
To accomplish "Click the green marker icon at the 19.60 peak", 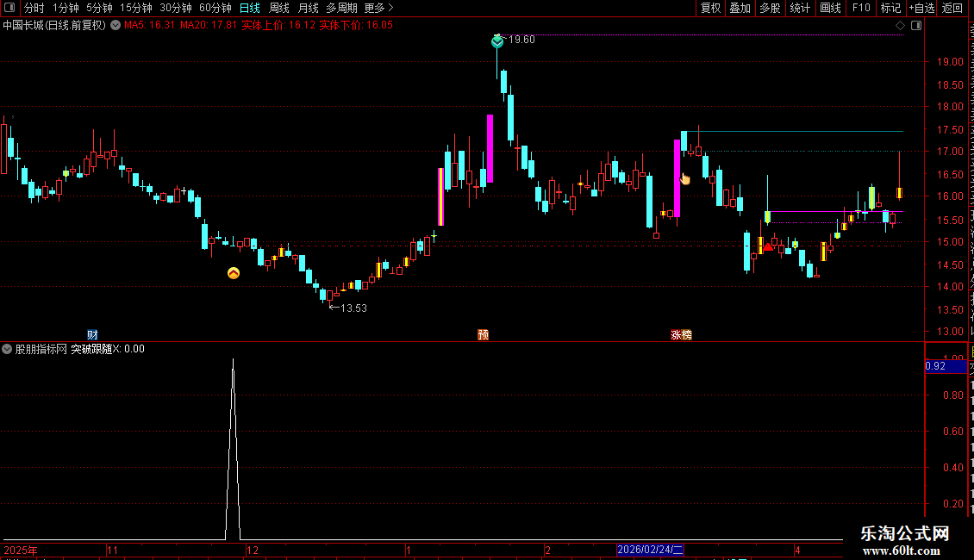I will 497,41.
